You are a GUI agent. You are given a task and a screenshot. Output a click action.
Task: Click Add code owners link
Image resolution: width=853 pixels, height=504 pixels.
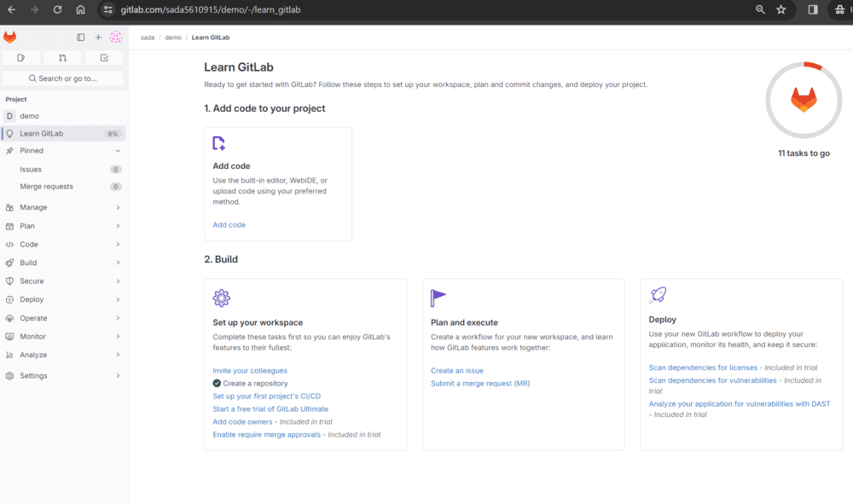242,422
